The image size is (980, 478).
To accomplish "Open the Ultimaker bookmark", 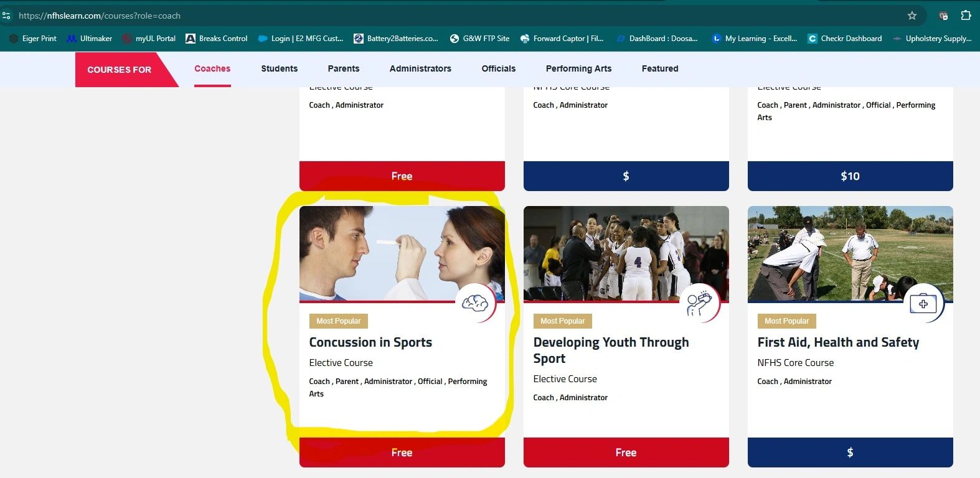I will pos(90,39).
